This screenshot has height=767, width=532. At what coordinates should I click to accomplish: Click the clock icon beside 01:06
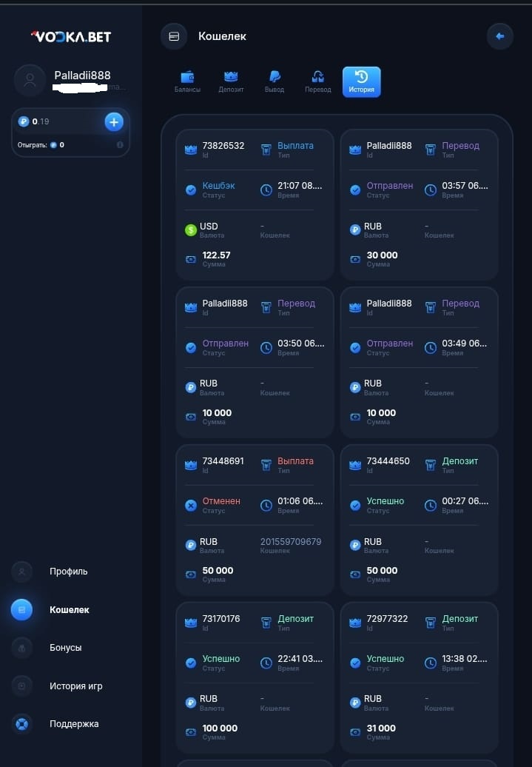266,506
